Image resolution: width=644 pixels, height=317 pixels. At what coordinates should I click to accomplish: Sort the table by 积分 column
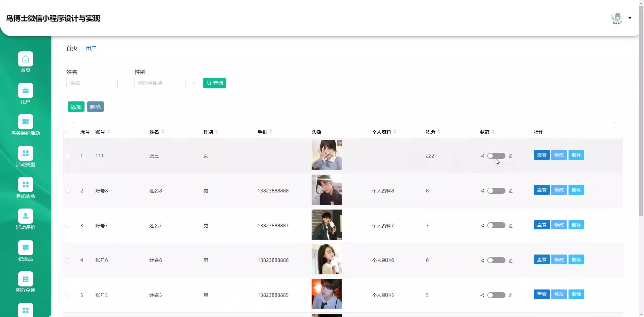[439, 132]
